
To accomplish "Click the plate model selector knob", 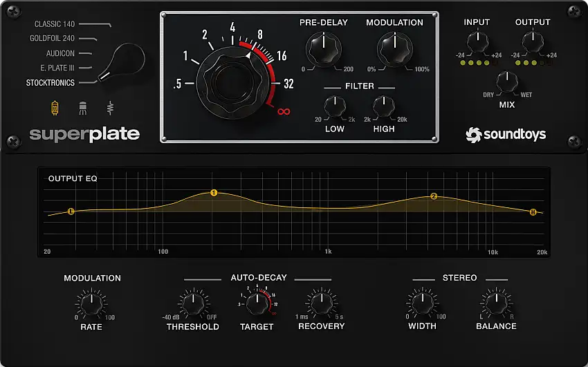I will (122, 62).
